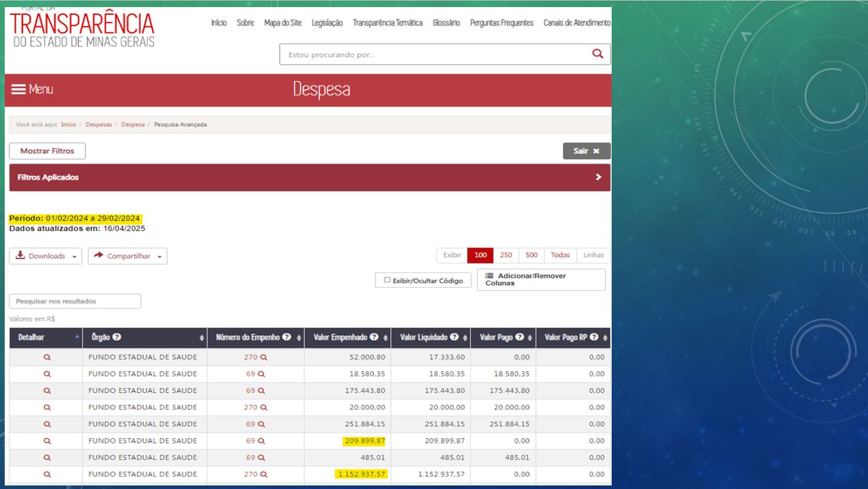Open the Sobre menu item

tap(245, 22)
